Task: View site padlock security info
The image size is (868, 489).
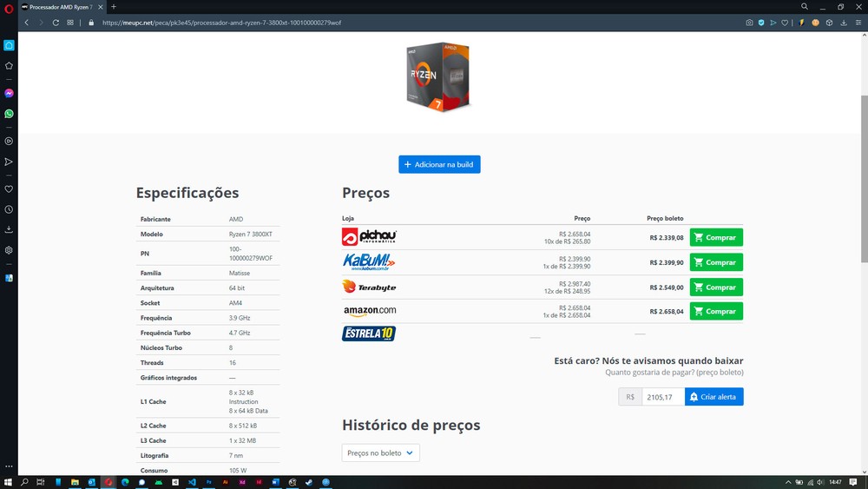Action: coord(91,23)
